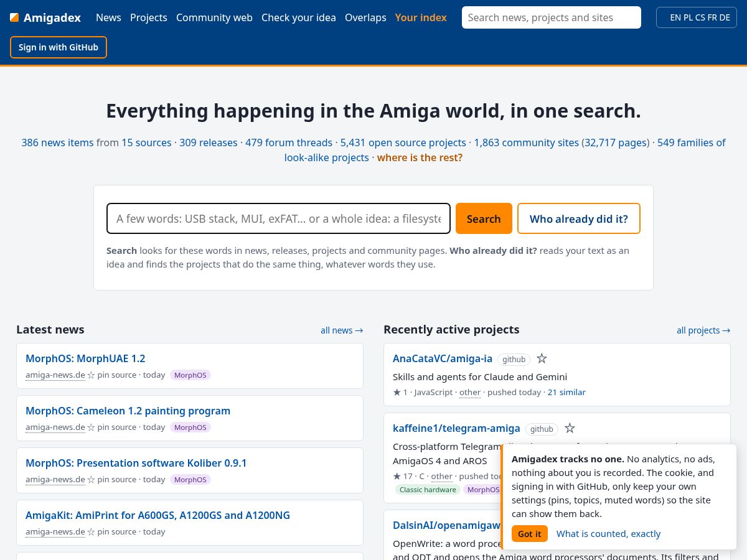Screen dimensions: 747x560
Task: Open AmigaKit: AmiPrint article
Action: click(x=157, y=515)
